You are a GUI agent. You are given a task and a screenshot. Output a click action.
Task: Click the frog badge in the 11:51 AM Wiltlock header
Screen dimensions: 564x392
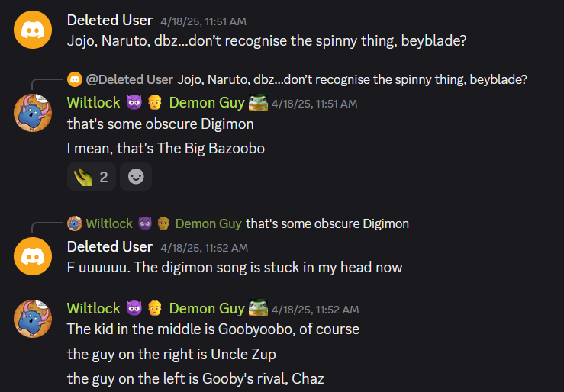pos(258,103)
